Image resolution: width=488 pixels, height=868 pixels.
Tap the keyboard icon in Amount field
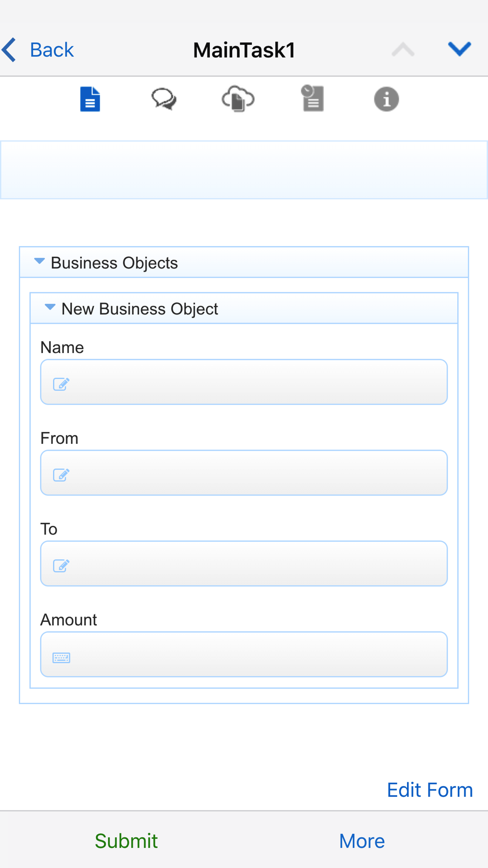coord(61,658)
